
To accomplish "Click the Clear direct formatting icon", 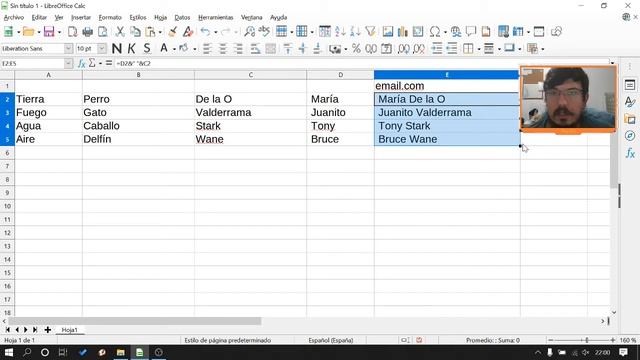I will (x=188, y=31).
